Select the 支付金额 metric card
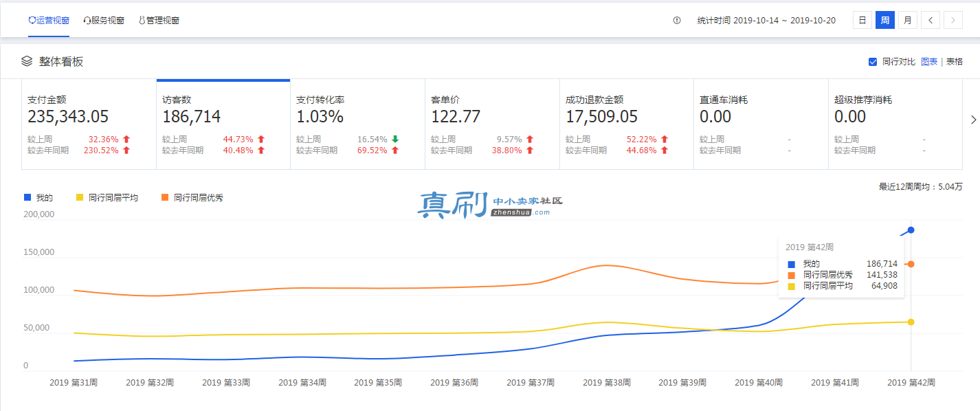 (x=89, y=124)
